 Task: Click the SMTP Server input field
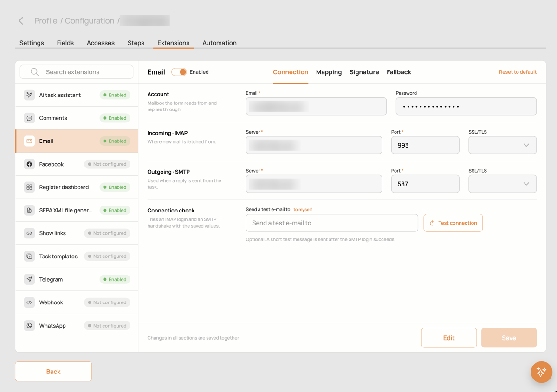click(314, 184)
